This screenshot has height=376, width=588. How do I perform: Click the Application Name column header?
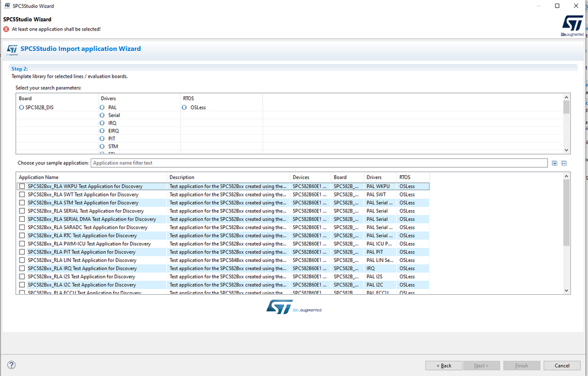(x=91, y=177)
